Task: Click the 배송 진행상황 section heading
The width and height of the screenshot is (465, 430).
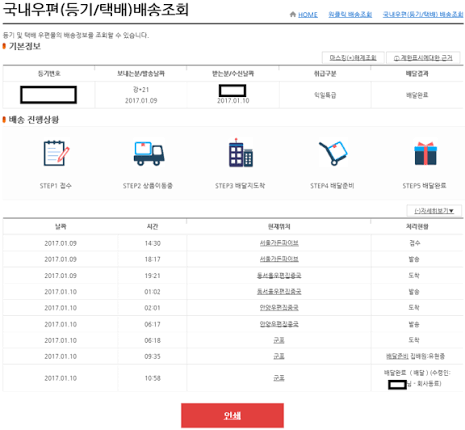Action: pos(34,119)
